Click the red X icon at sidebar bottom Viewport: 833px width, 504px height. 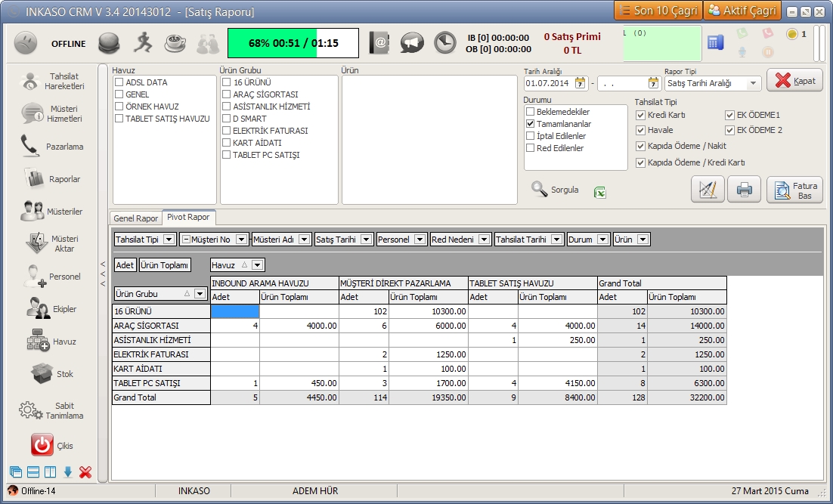[x=85, y=472]
